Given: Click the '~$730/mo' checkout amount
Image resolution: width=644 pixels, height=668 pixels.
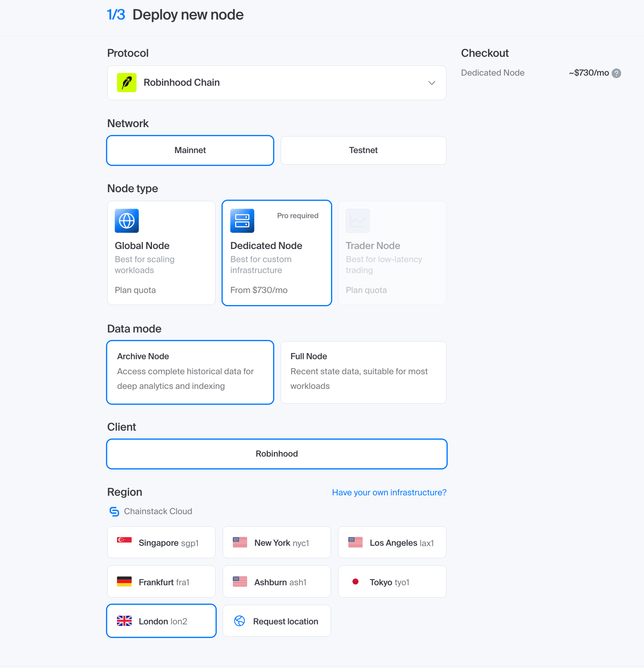Looking at the screenshot, I should click(589, 73).
